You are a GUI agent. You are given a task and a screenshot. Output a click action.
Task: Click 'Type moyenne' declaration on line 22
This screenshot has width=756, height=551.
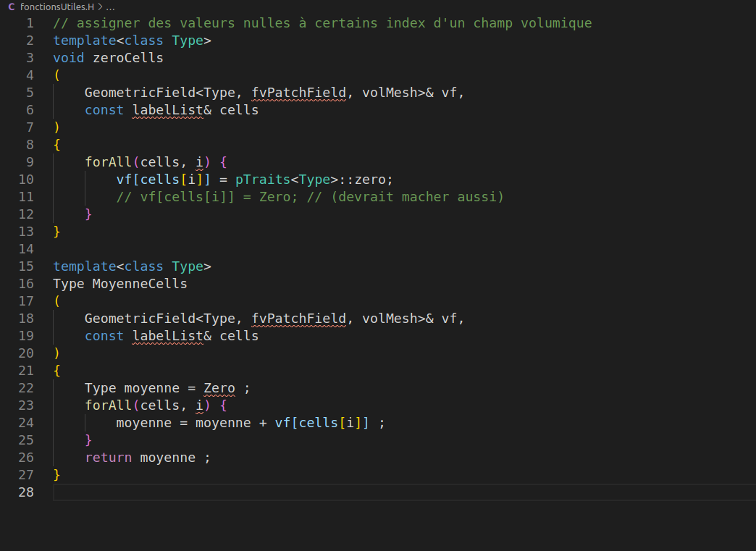[132, 388]
